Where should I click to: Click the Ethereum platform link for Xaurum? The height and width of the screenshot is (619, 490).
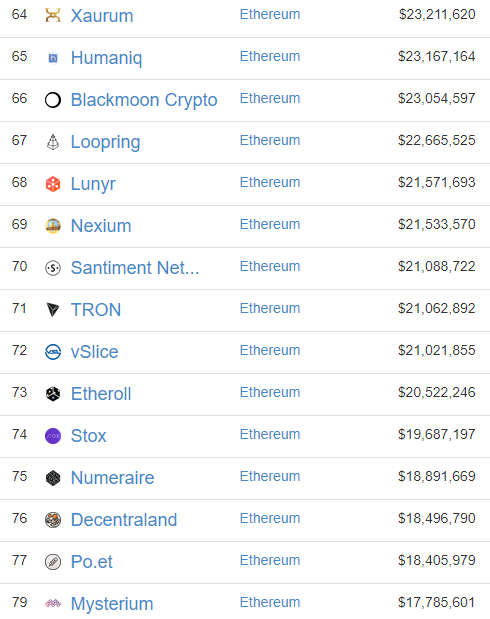click(270, 14)
